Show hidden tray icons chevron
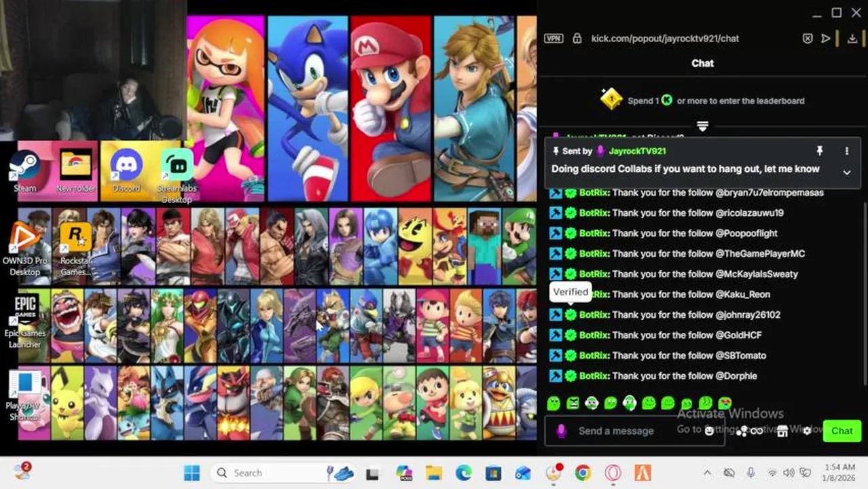 (x=707, y=473)
